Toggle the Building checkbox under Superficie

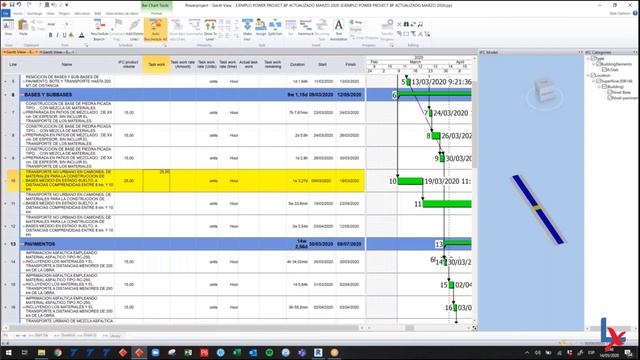[604, 87]
